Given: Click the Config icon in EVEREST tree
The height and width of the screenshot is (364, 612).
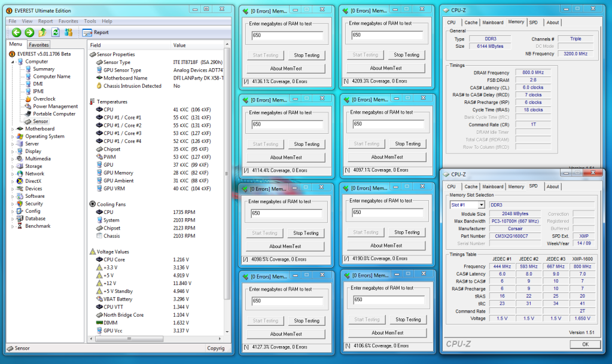Looking at the screenshot, I should tap(20, 211).
